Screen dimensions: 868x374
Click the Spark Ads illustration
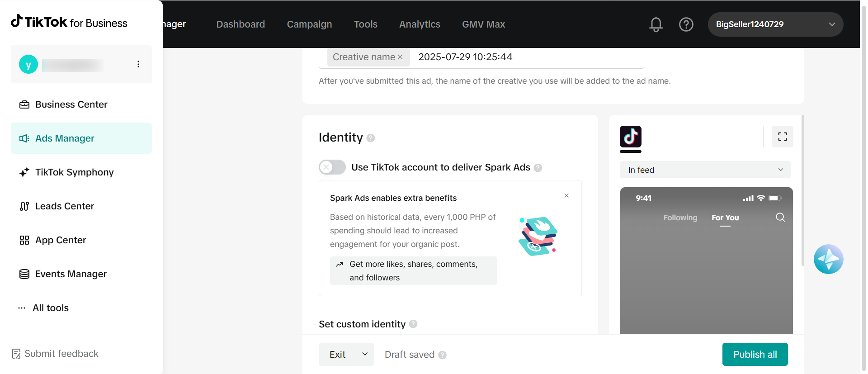tap(538, 237)
